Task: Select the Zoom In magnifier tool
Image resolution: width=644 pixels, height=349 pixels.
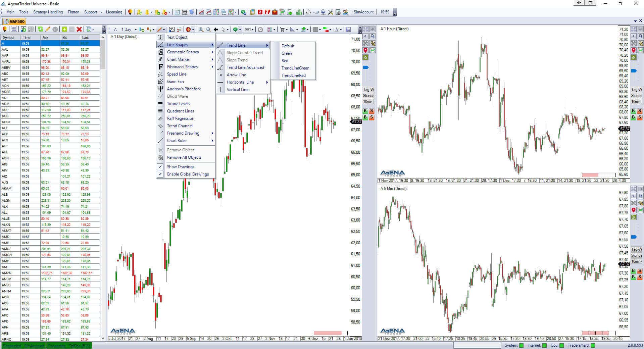Action: pyautogui.click(x=200, y=30)
